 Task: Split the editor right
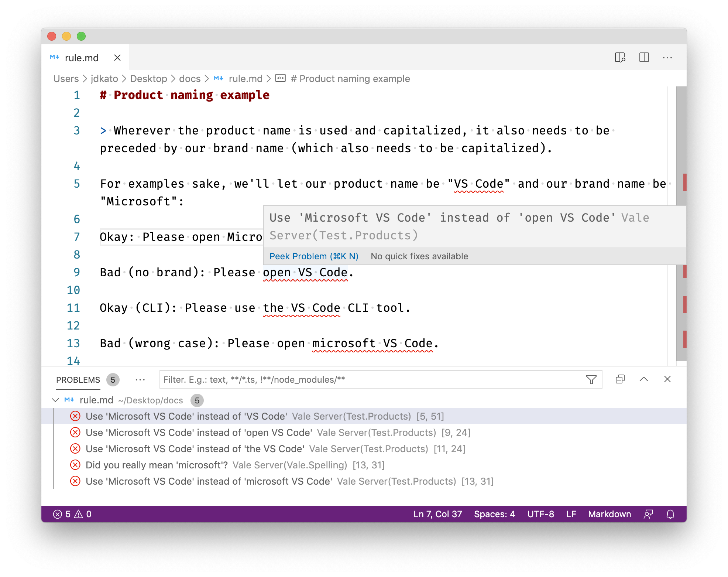pos(644,58)
